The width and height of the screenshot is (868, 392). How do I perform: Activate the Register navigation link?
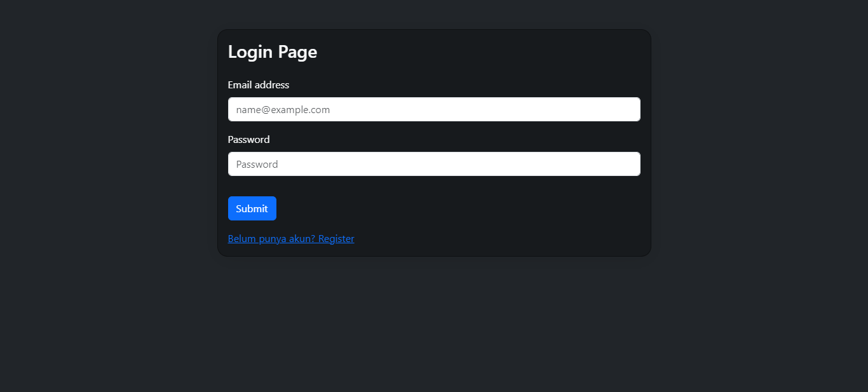pyautogui.click(x=336, y=238)
